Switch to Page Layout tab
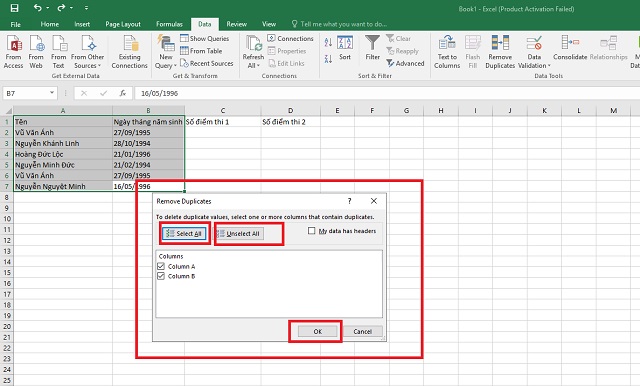The height and width of the screenshot is (386, 640). pos(123,24)
